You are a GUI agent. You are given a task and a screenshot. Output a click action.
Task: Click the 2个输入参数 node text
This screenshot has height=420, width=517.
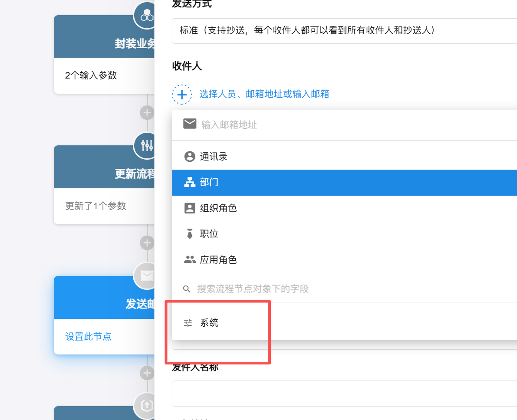pos(91,75)
